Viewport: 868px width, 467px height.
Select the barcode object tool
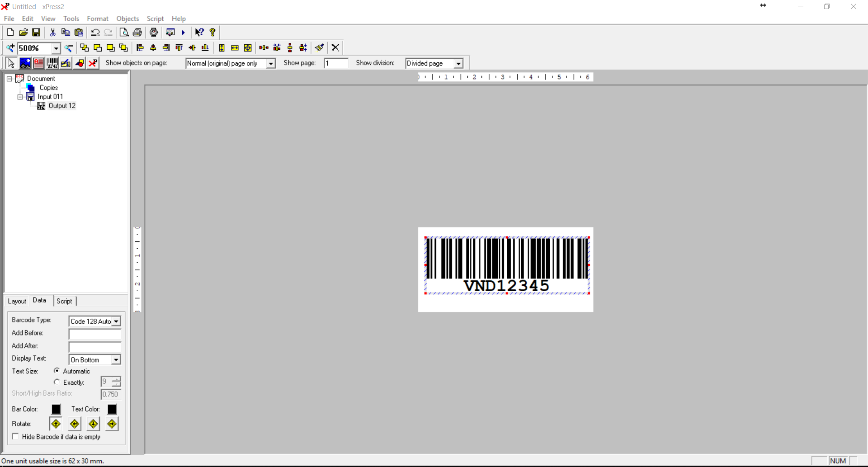52,63
